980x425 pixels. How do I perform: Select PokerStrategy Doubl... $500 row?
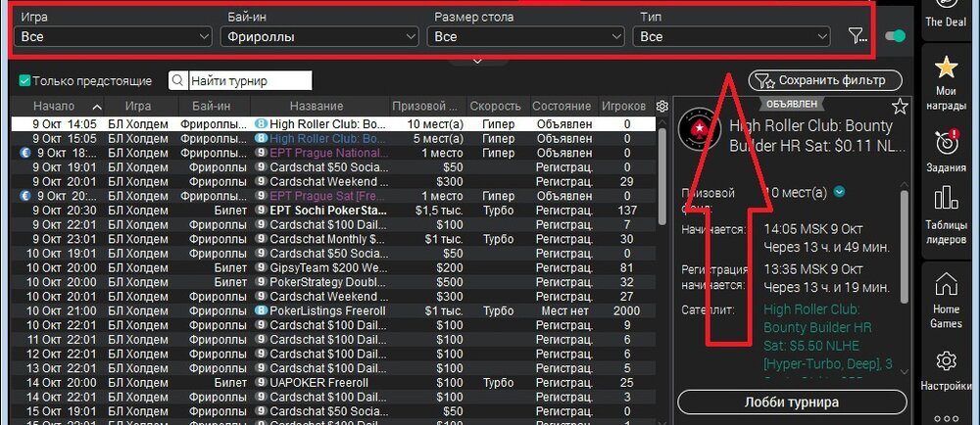pyautogui.click(x=333, y=282)
